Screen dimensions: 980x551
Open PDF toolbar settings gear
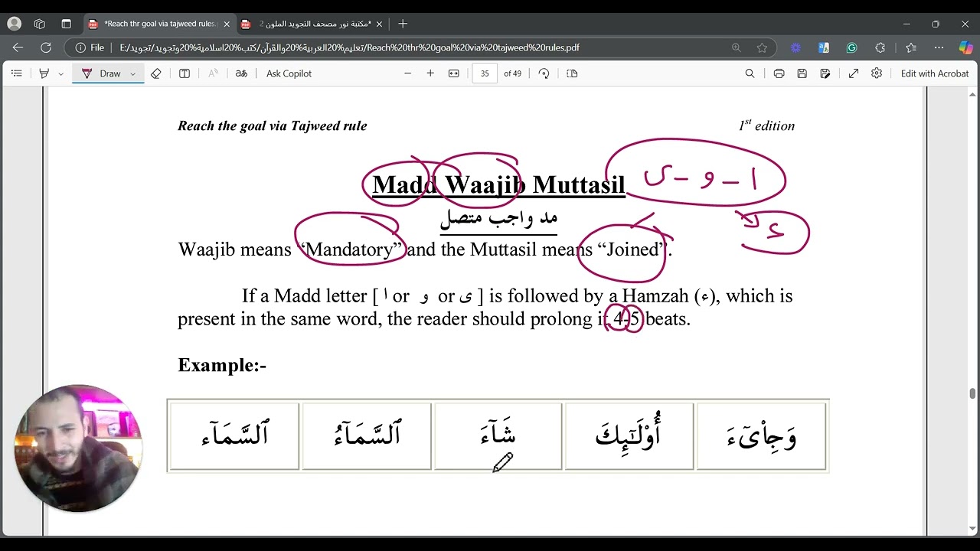pos(877,73)
